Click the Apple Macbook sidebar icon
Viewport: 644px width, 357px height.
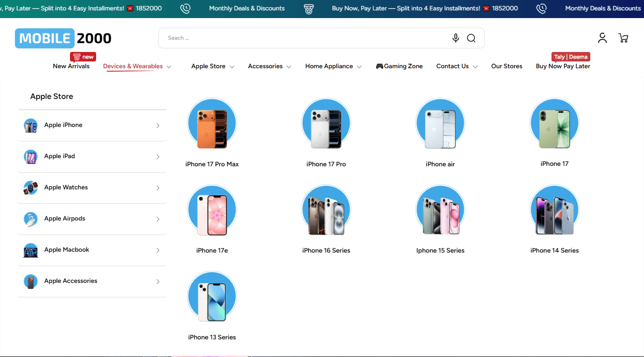point(31,250)
